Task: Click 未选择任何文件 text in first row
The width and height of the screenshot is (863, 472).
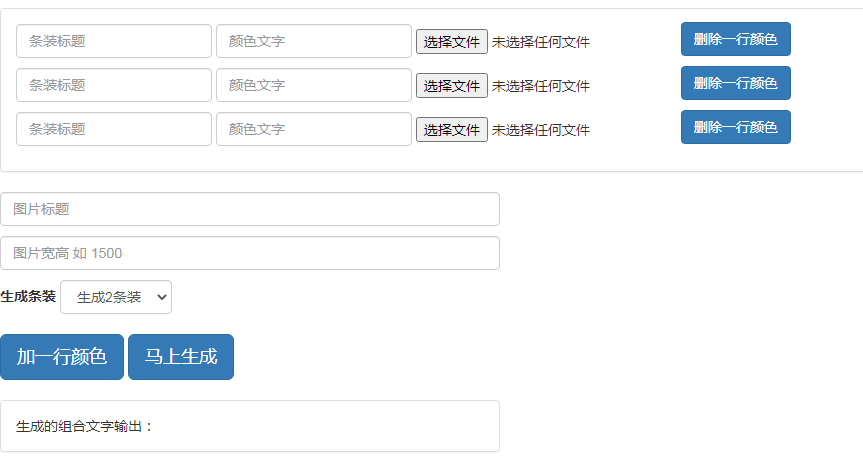Action: pos(540,42)
